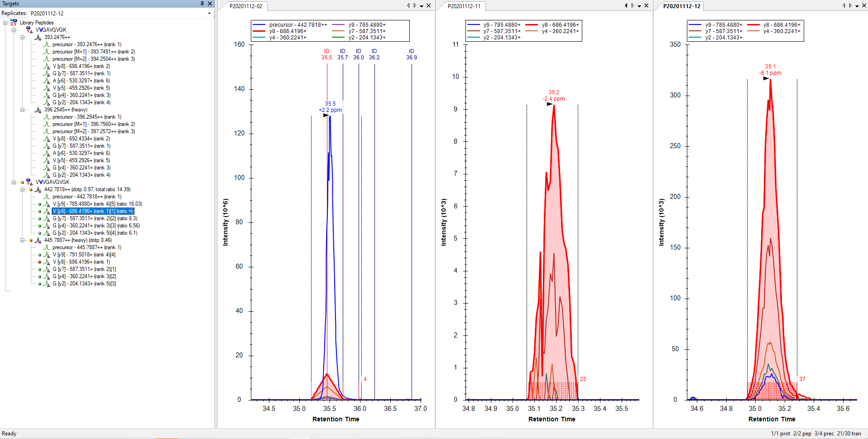
Task: Click the green dot beside G [y7] ratio 6.3
Action: tap(40, 218)
